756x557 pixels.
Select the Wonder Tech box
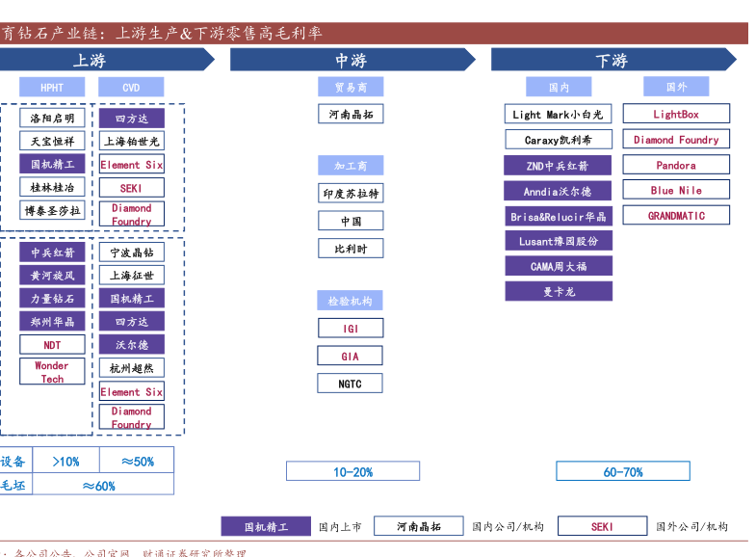pyautogui.click(x=52, y=371)
